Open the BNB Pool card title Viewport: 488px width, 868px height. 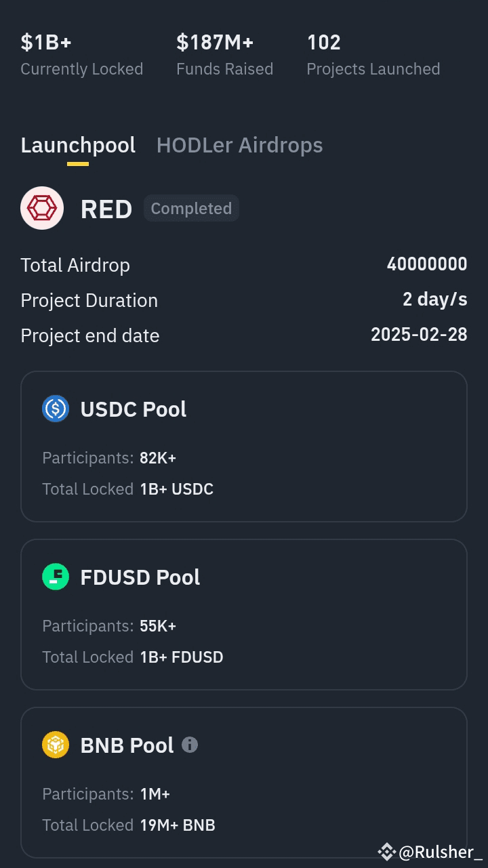[127, 745]
